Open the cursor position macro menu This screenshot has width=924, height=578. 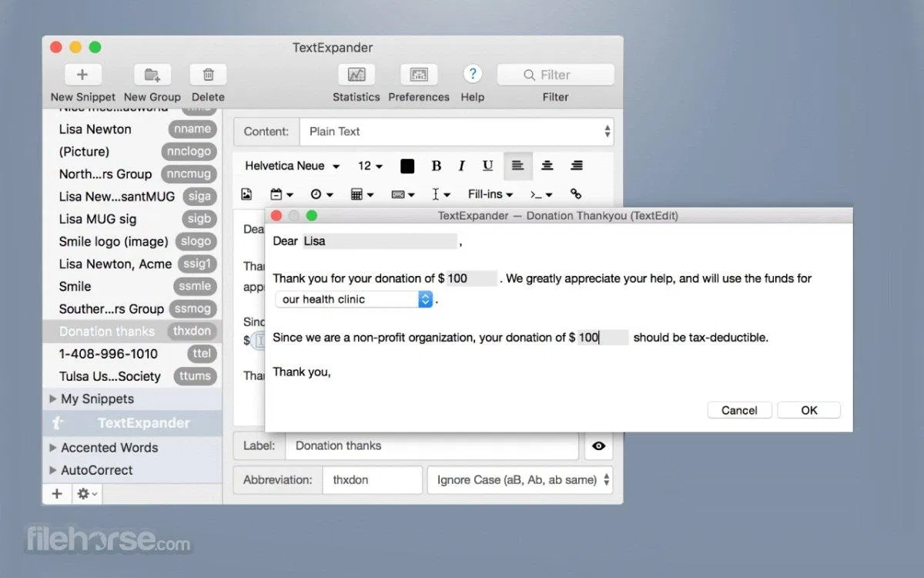[x=441, y=194]
